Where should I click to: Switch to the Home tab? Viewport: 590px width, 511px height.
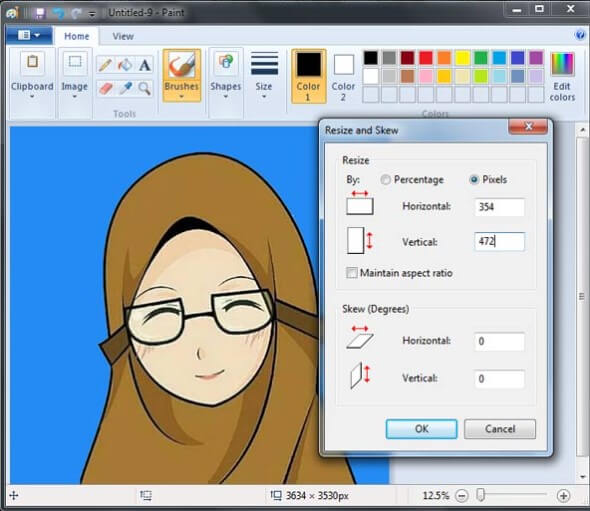tap(77, 36)
